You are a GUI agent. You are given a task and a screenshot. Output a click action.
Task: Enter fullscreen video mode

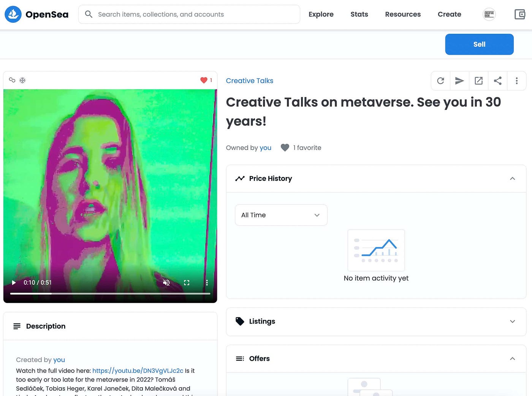tap(187, 283)
